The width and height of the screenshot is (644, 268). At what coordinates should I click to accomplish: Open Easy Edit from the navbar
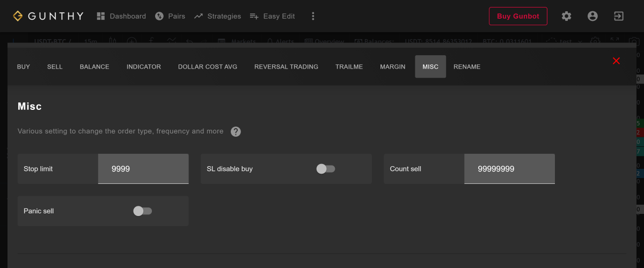tap(272, 16)
